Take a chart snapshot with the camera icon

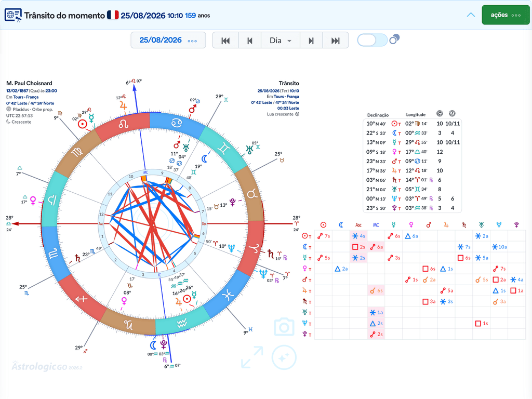point(284,327)
